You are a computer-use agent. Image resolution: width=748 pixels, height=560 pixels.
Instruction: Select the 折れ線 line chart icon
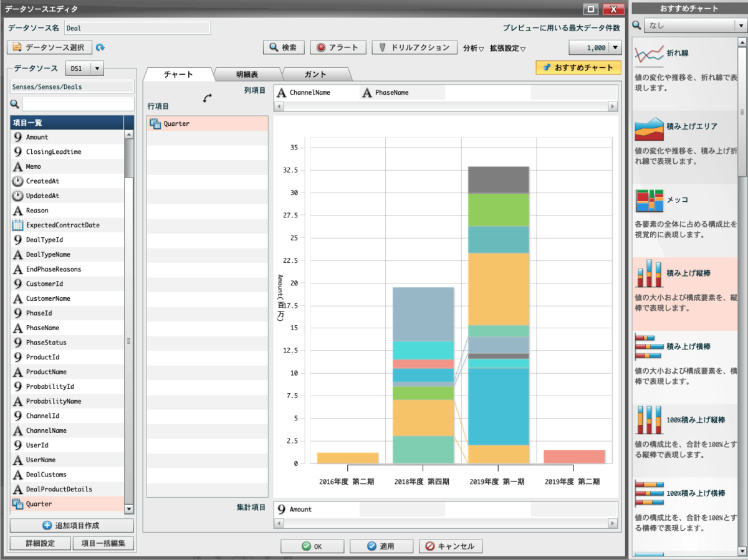[649, 55]
